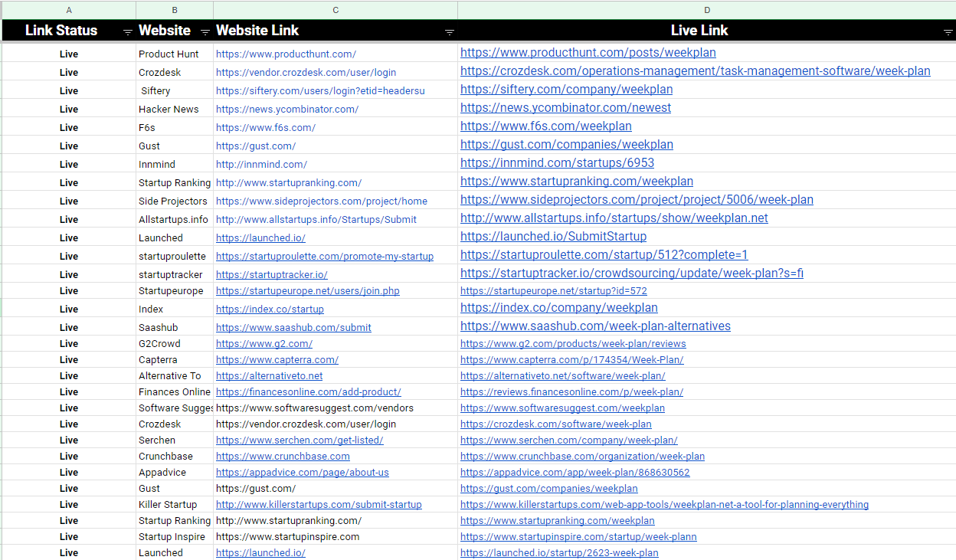Image resolution: width=956 pixels, height=560 pixels.
Task: Open the crunchbase organization week-plan link
Action: [x=582, y=457]
